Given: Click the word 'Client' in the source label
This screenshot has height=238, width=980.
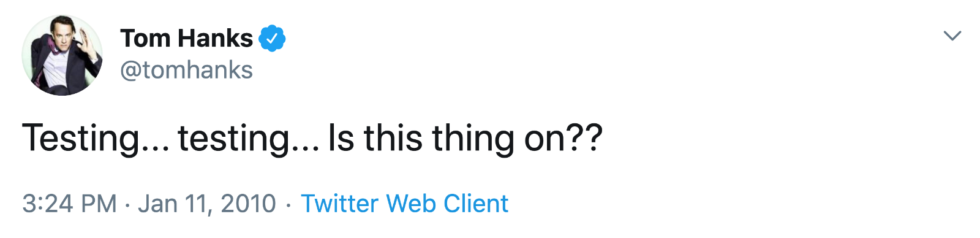Looking at the screenshot, I should (476, 204).
